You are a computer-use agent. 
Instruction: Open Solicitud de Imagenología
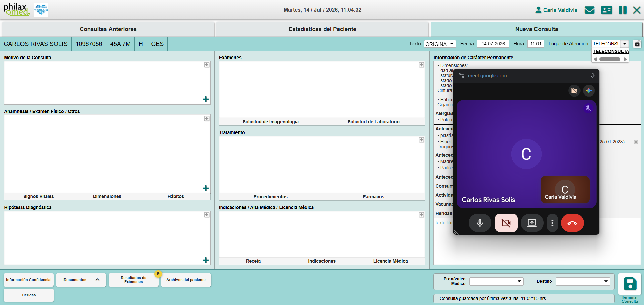click(270, 122)
